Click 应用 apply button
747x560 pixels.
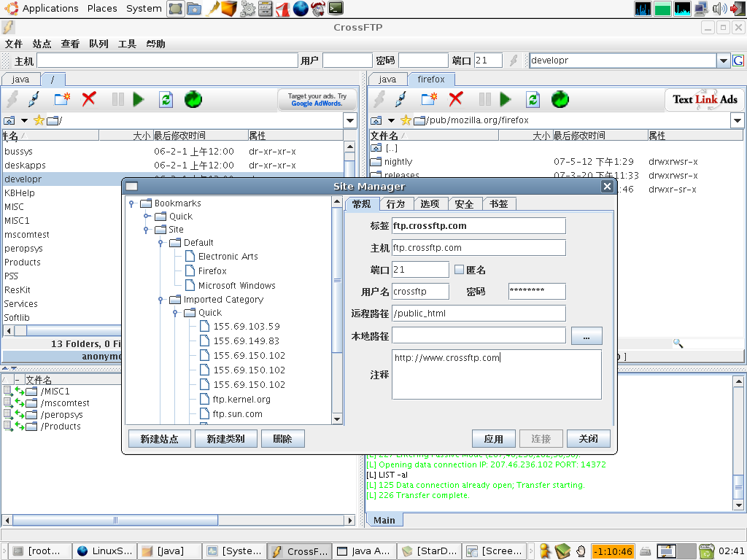[494, 438]
